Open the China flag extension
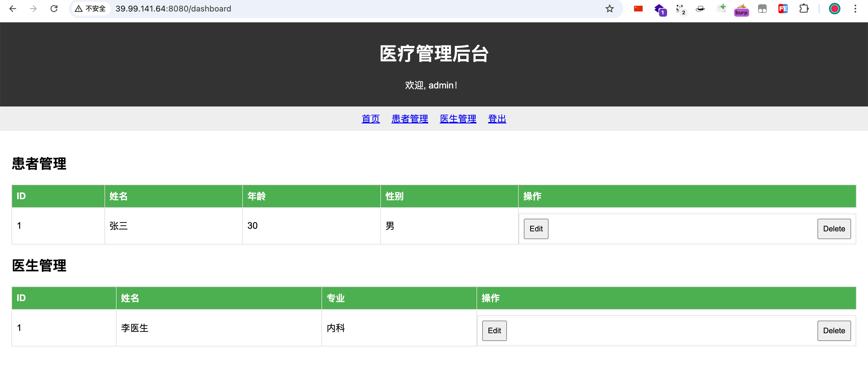The width and height of the screenshot is (868, 376). coord(638,9)
